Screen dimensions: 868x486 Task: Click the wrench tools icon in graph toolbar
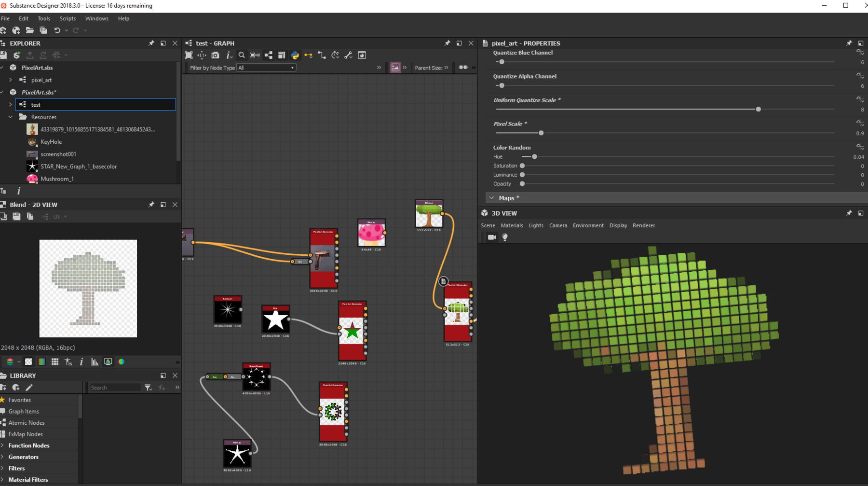pos(348,55)
